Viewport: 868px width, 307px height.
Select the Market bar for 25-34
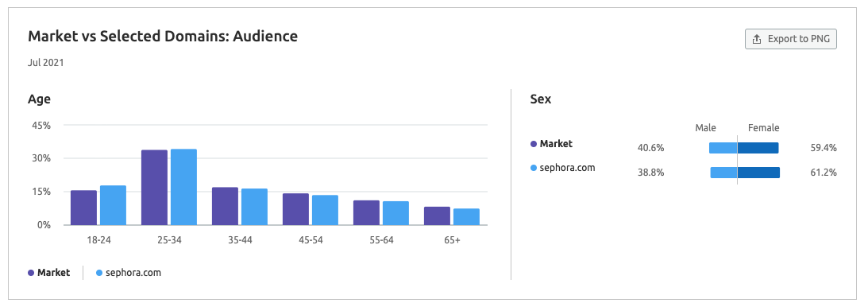tap(154, 188)
